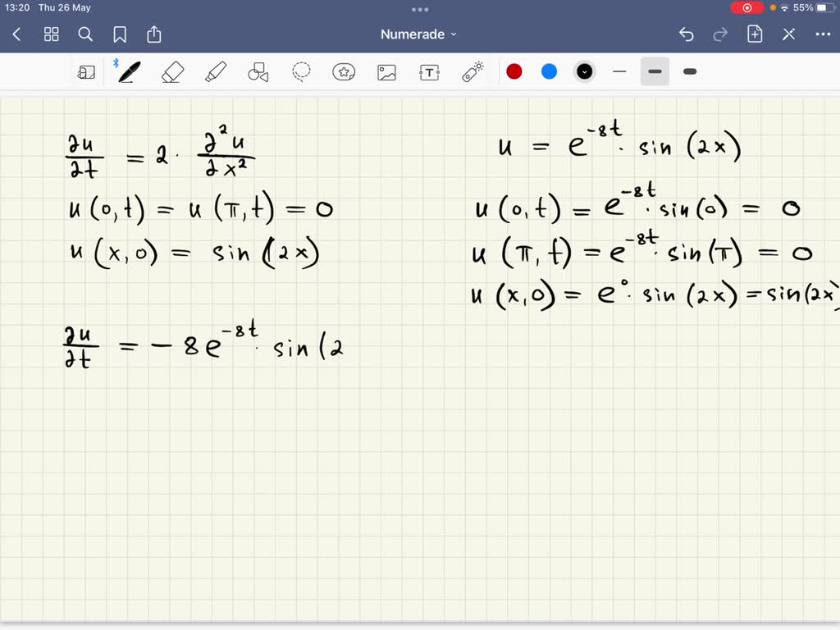Select the Eraser tool

(x=172, y=72)
